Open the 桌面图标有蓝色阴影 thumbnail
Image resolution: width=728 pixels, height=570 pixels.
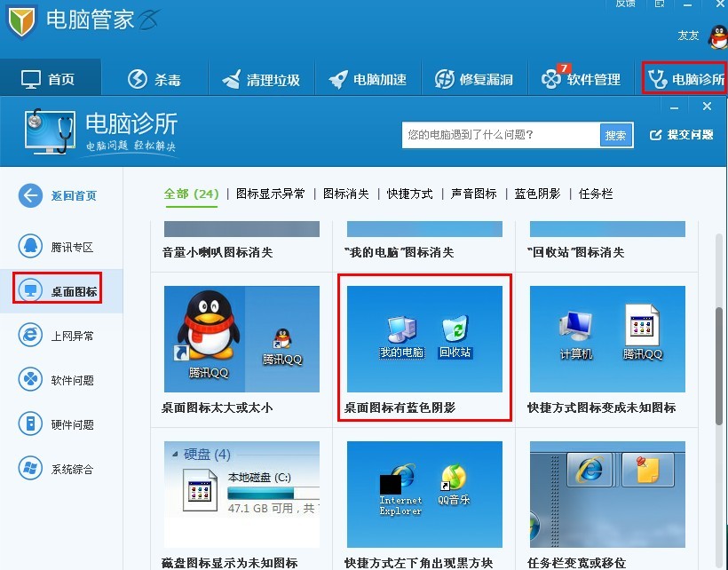(425, 339)
